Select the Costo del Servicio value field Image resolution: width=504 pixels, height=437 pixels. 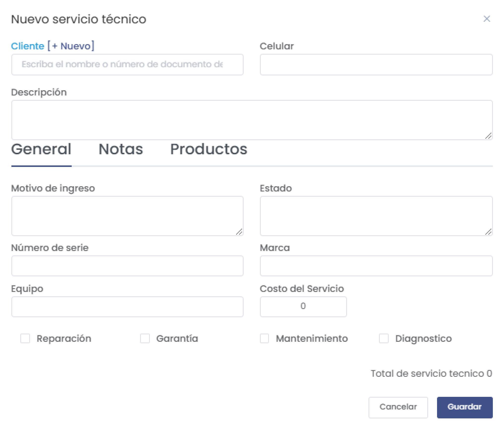pyautogui.click(x=303, y=307)
